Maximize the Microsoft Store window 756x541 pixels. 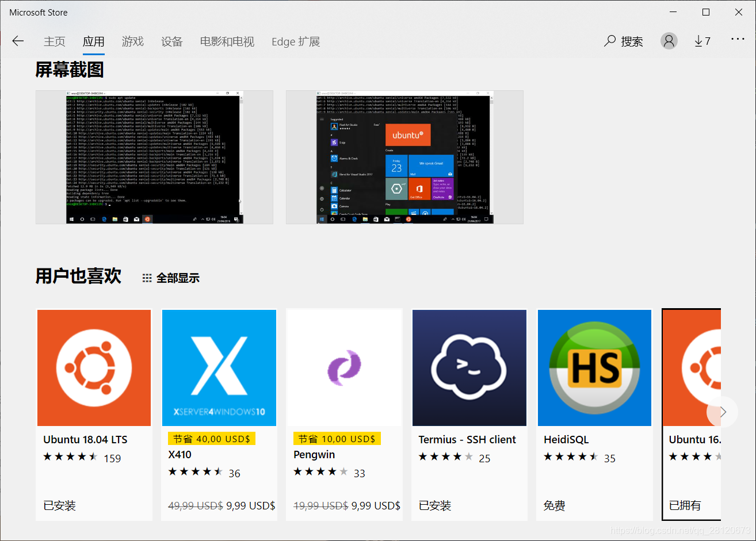click(x=706, y=12)
